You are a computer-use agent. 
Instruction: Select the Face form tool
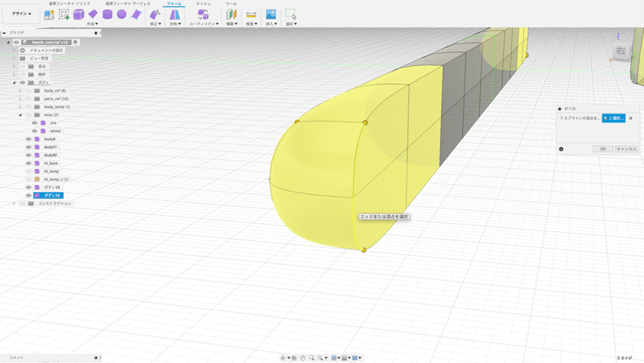pos(136,14)
